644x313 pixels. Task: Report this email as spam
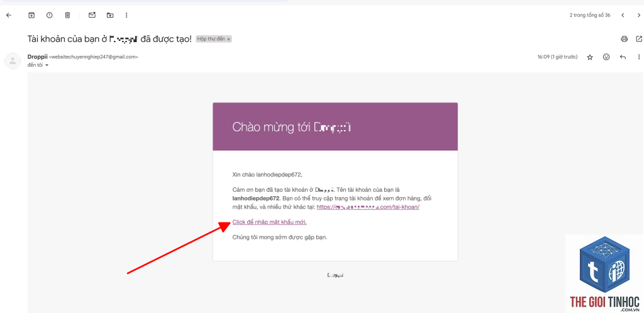coord(50,15)
